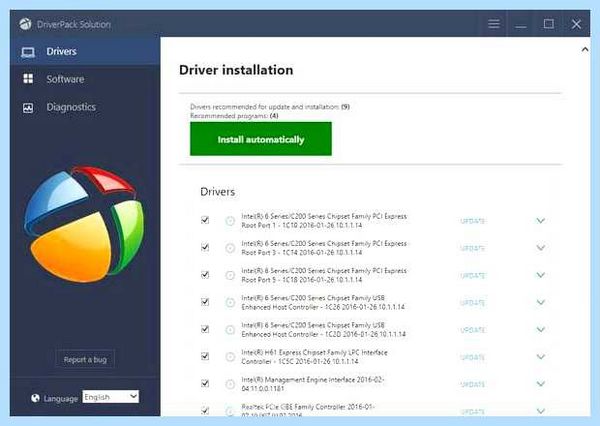This screenshot has width=600, height=426.
Task: Toggle the Realtek PCIe GBE Family Controller checkbox
Action: point(205,410)
